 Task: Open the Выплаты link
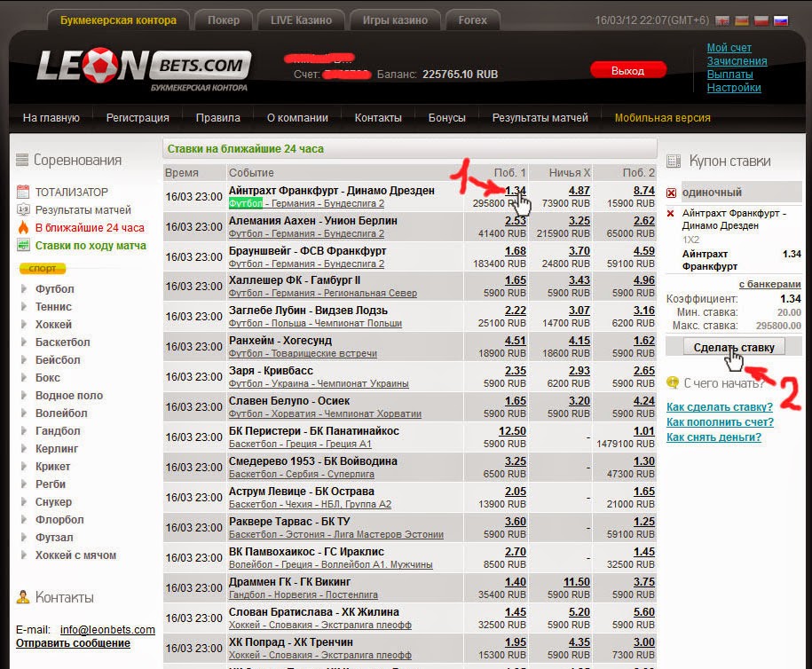730,75
